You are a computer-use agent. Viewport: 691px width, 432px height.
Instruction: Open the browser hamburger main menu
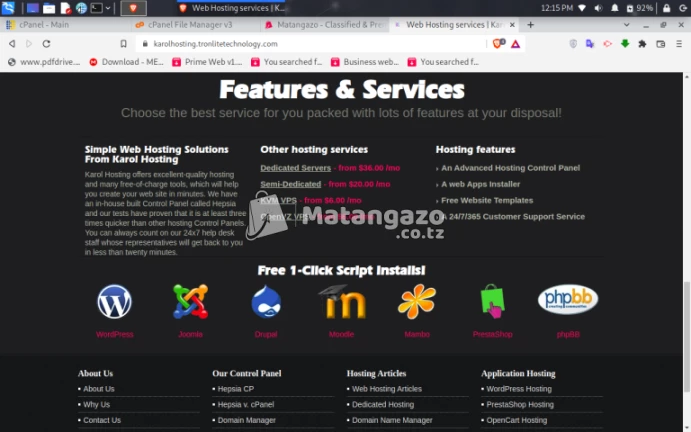679,44
